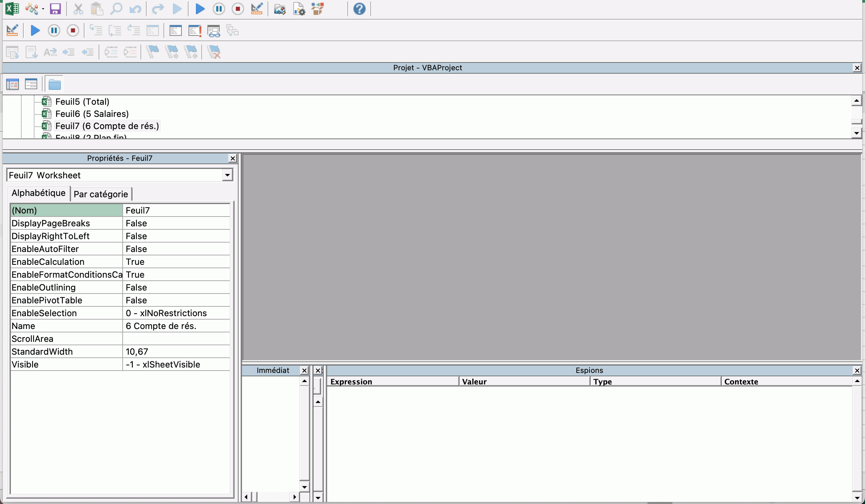Click the Watch window glasses icon
The image size is (865, 504).
point(214,31)
